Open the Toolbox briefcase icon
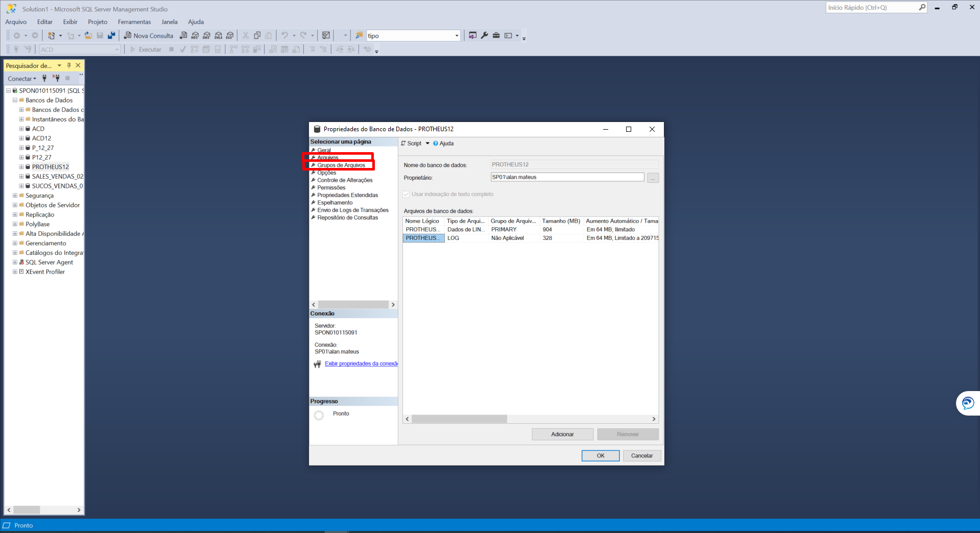The width and height of the screenshot is (980, 533). pyautogui.click(x=496, y=36)
